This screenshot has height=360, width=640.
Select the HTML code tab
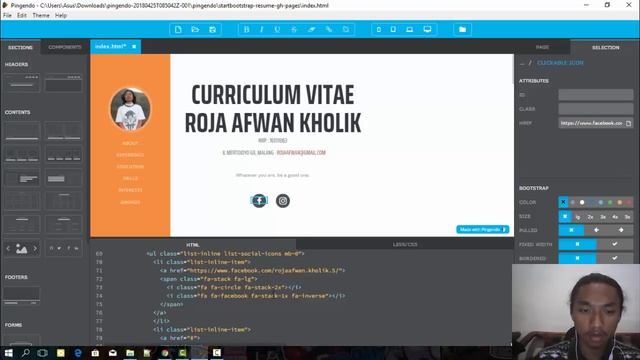193,244
